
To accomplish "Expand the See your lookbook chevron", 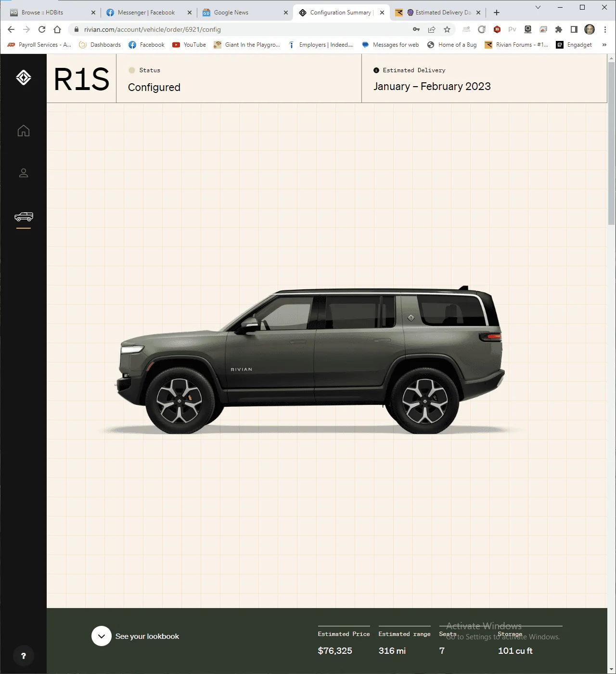I will pyautogui.click(x=102, y=636).
